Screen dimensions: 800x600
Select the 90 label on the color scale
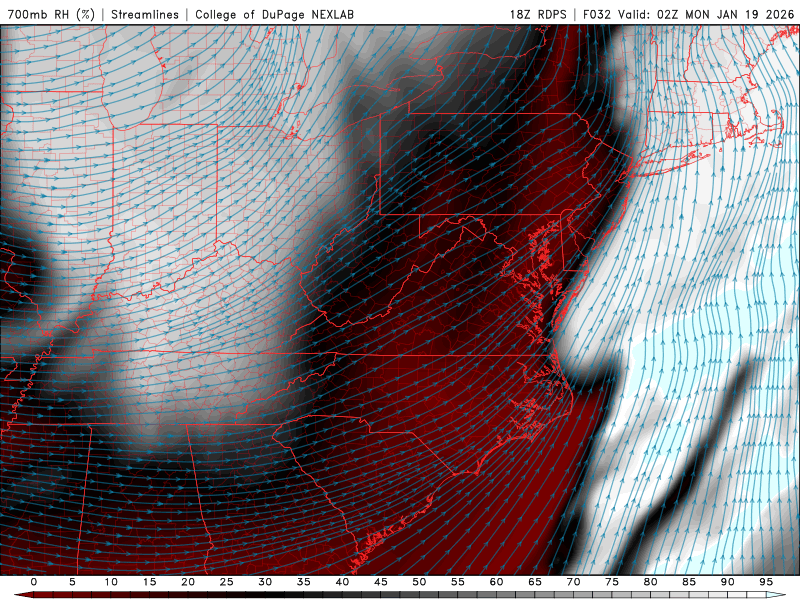click(727, 582)
